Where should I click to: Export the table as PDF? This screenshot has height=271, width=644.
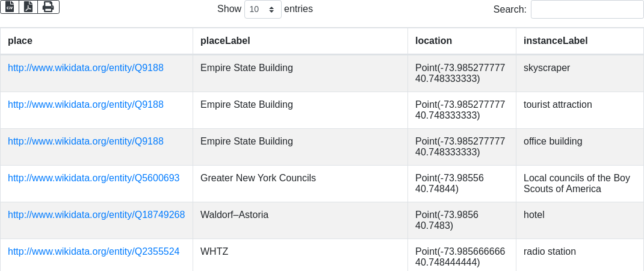point(28,7)
